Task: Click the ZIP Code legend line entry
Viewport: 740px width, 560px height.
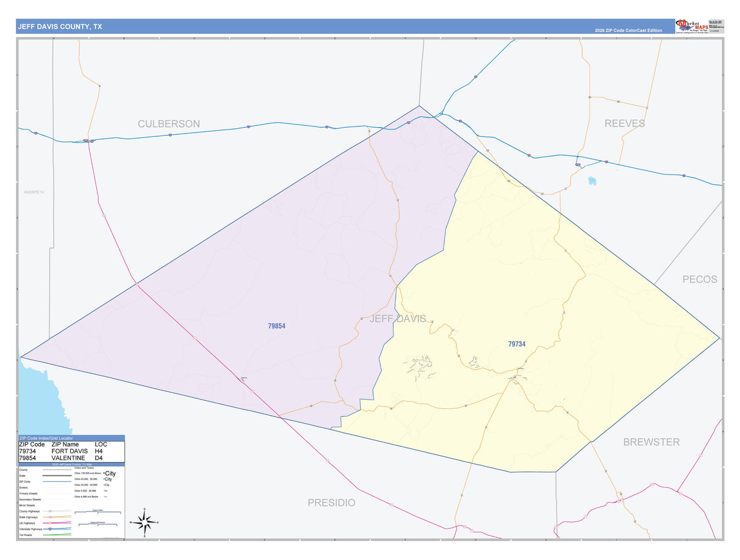Action: [x=45, y=482]
